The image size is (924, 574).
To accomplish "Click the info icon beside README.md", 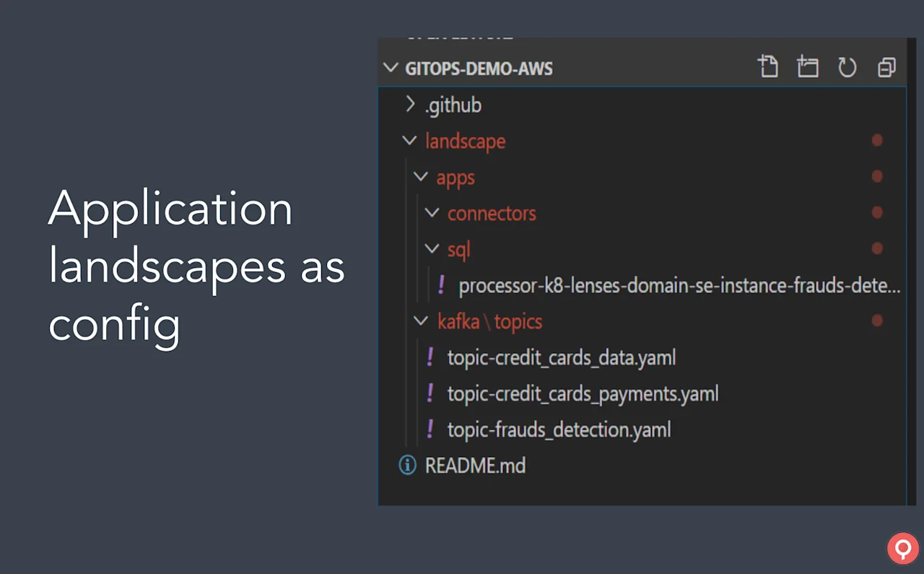I will (x=407, y=466).
